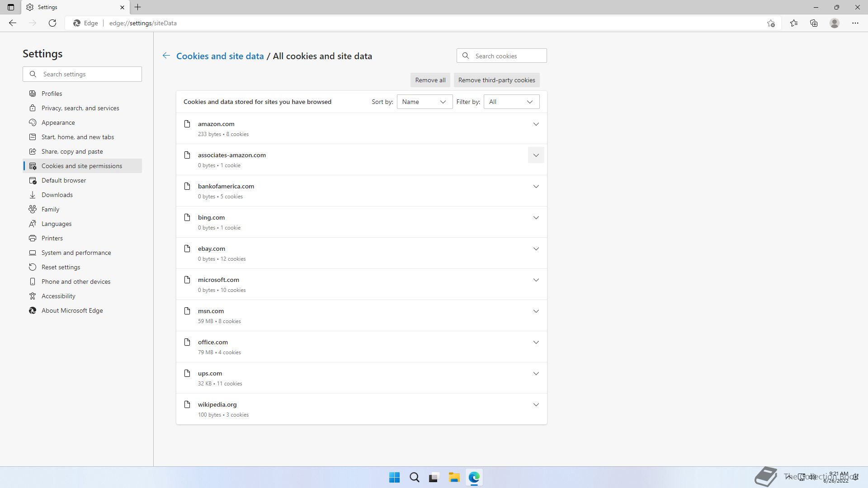This screenshot has height=488, width=868.
Task: Open Printers settings section
Action: [82, 238]
